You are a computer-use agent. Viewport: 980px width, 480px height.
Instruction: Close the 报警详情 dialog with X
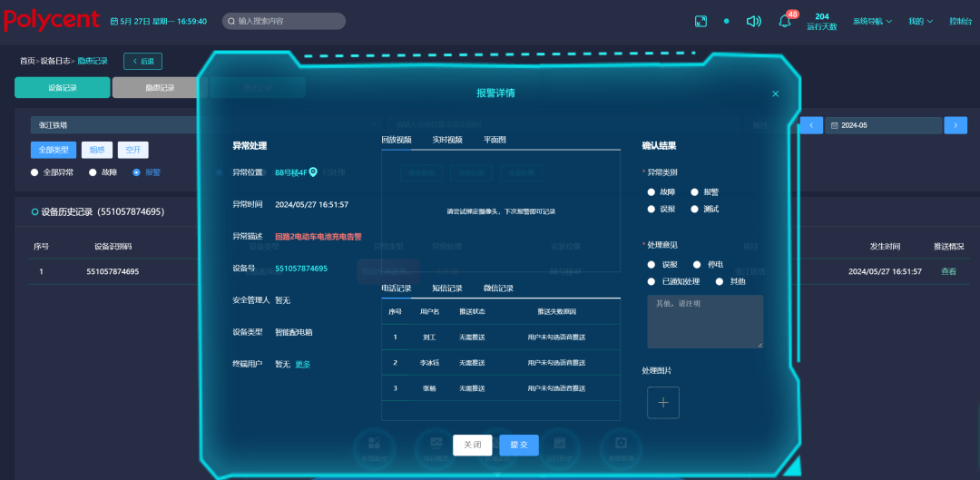(775, 93)
